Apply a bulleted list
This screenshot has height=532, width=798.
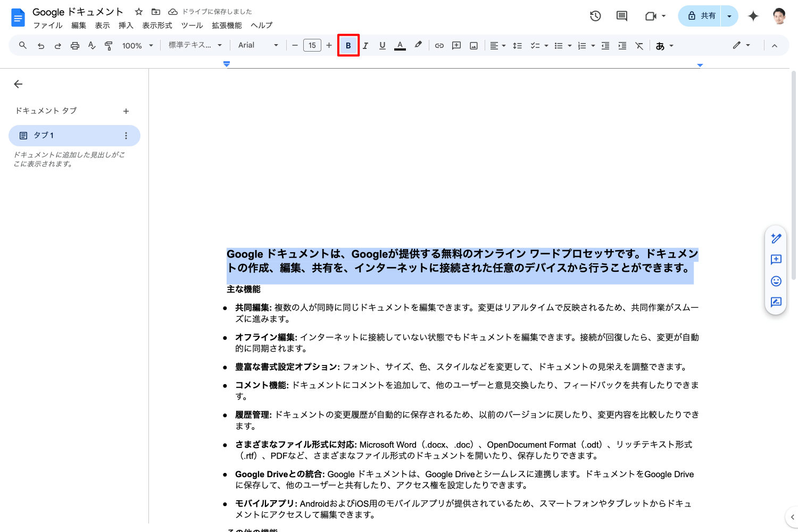tap(559, 46)
